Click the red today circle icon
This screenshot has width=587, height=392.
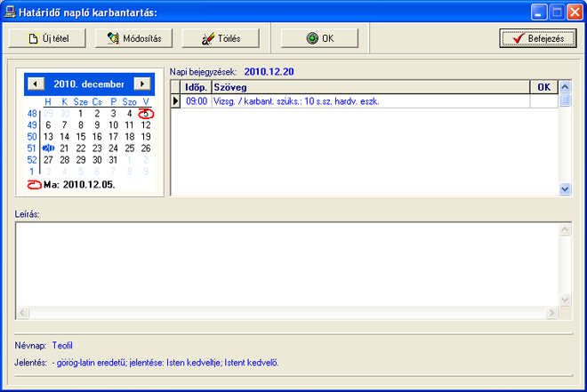point(34,184)
